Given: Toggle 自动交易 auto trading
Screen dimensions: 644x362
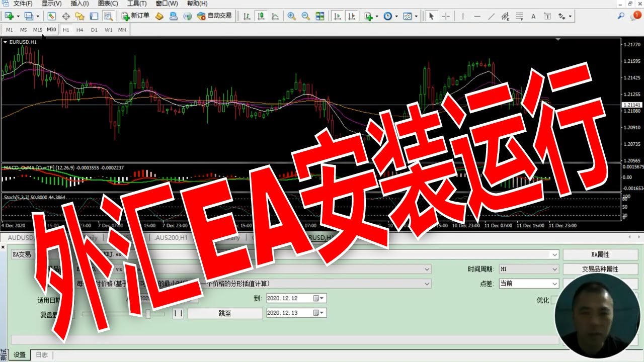Looking at the screenshot, I should [215, 16].
